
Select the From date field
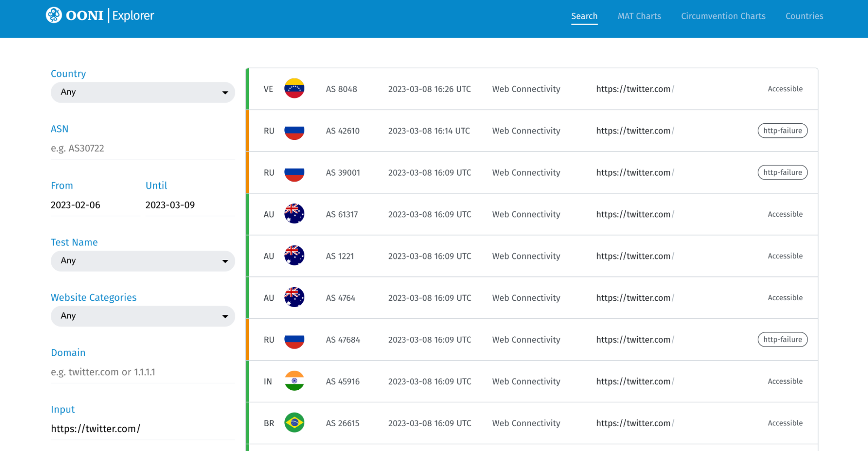95,205
